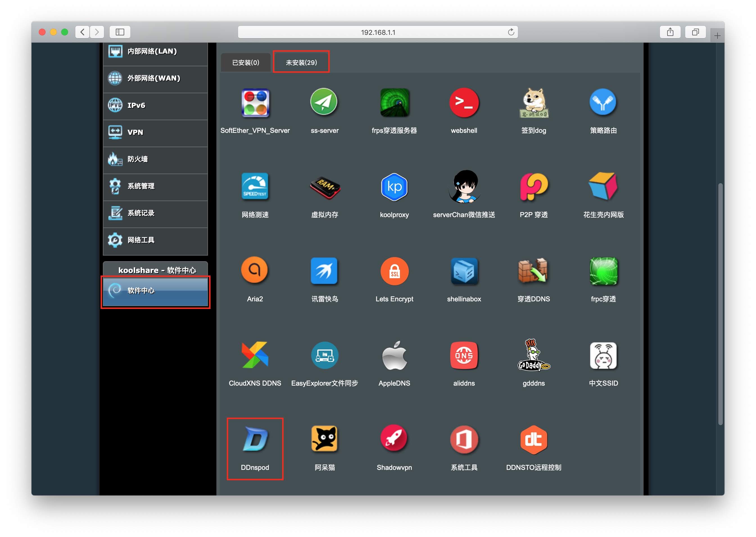This screenshot has height=537, width=756.
Task: Open the Lets Encrypt SSL plugin
Action: tap(394, 271)
